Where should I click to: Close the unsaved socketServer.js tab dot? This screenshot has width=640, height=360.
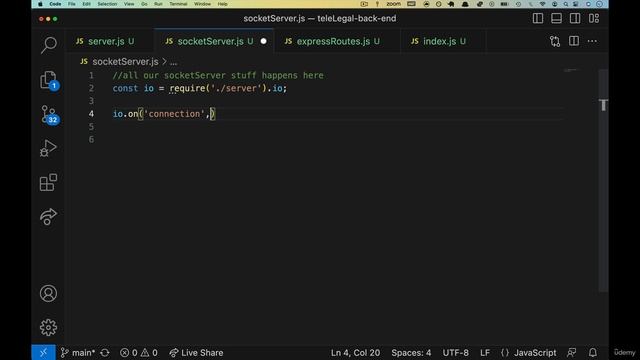click(264, 41)
